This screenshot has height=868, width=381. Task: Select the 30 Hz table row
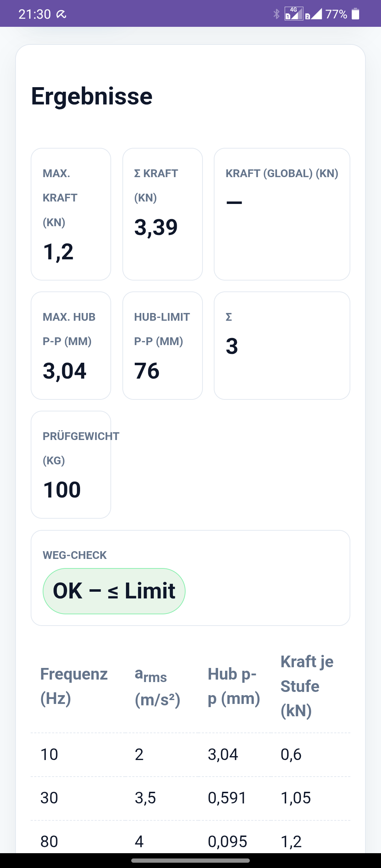pos(190,798)
